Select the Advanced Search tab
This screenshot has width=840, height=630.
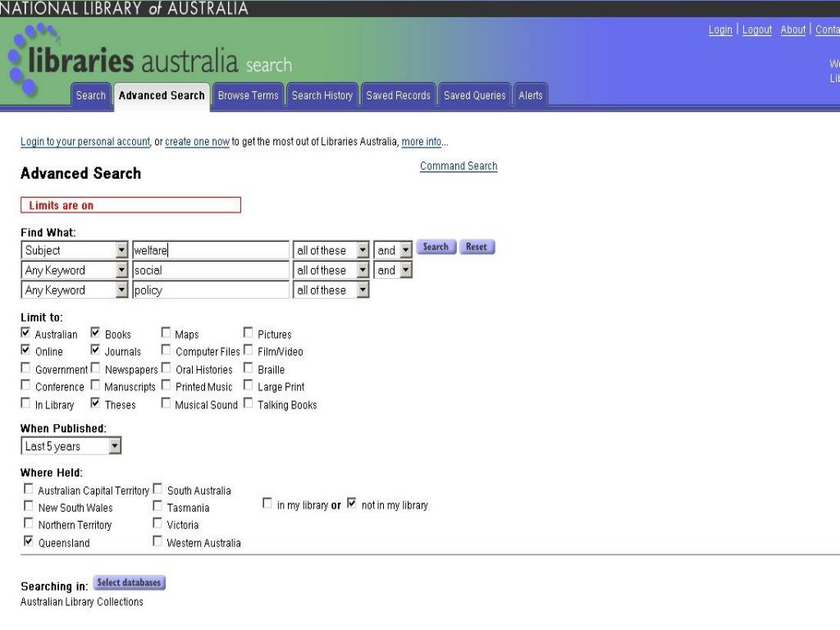162,95
